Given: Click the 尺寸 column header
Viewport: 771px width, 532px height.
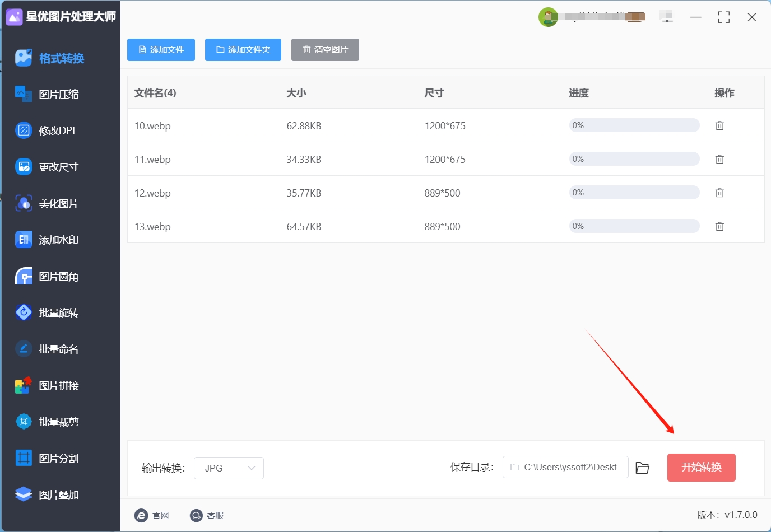Looking at the screenshot, I should click(x=434, y=93).
